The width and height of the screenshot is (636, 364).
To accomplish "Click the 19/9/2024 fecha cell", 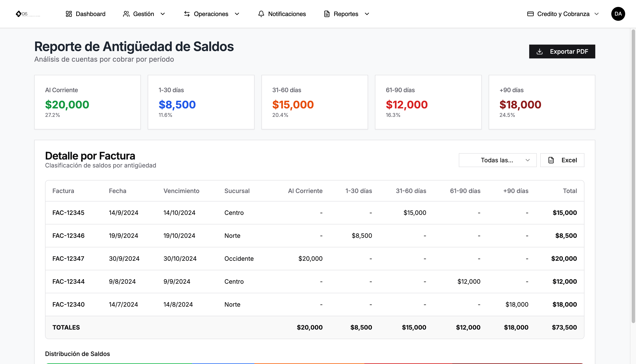I will pos(124,236).
